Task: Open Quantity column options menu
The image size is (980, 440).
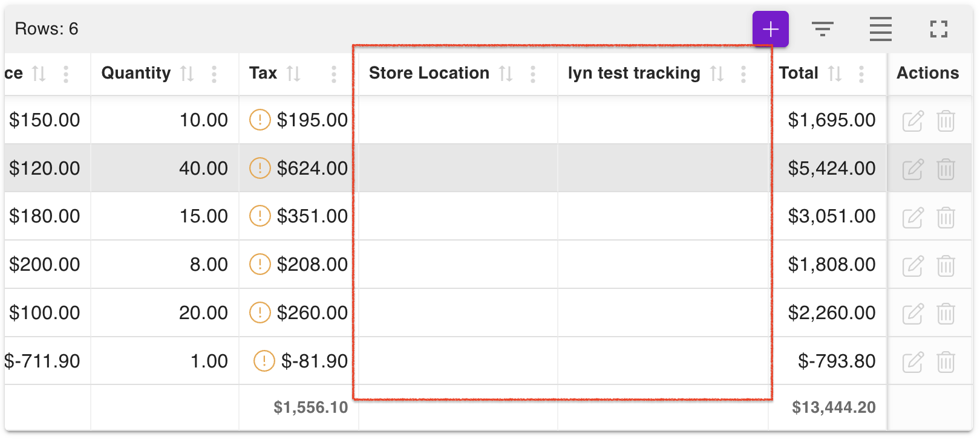Action: pos(214,74)
